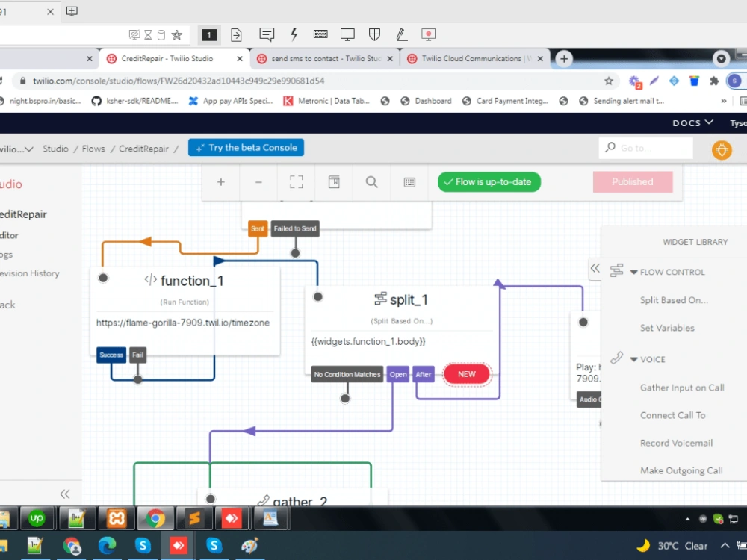
Task: Open the Flows breadcrumb link
Action: coord(93,149)
